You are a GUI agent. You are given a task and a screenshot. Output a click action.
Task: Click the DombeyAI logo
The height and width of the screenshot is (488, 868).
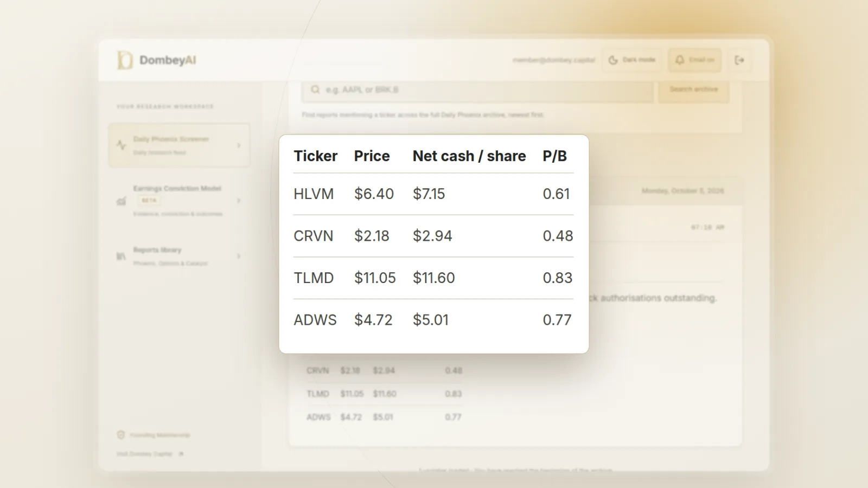click(x=156, y=60)
